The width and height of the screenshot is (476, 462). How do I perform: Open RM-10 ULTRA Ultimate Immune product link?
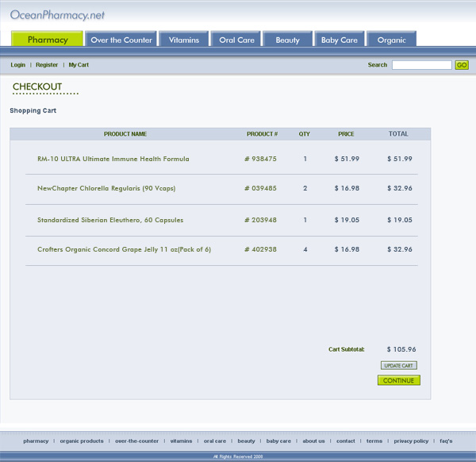[x=113, y=159]
